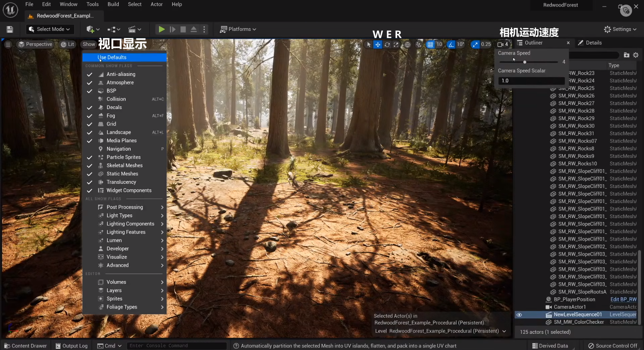644x350 pixels.
Task: Start Play in Editor with the green play button
Action: [x=162, y=29]
